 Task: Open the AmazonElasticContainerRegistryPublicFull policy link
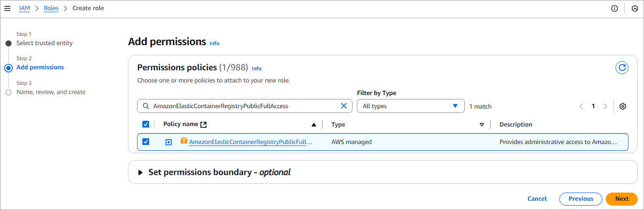[x=250, y=142]
